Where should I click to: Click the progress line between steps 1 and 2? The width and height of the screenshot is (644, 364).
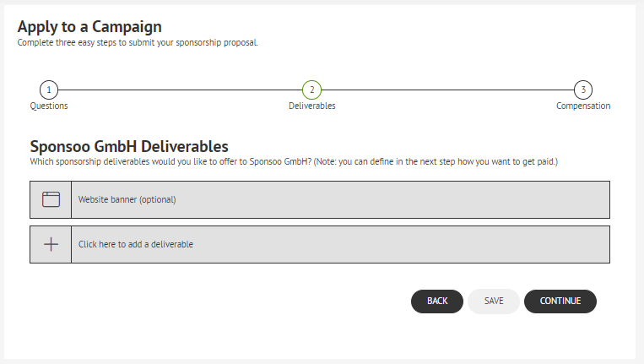point(181,90)
